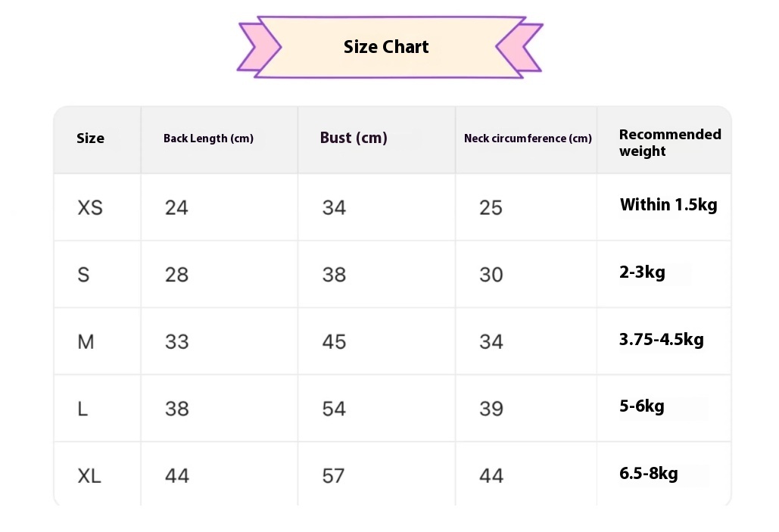Viewport: 779px width, 532px height.
Task: Click the L size row label
Action: click(83, 409)
